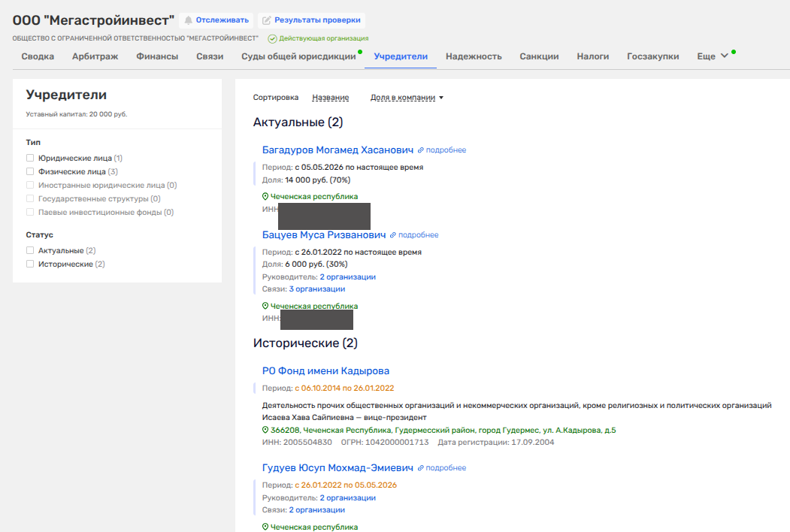Image resolution: width=790 pixels, height=532 pixels.
Task: Click the Отслеживать button
Action: (x=216, y=20)
